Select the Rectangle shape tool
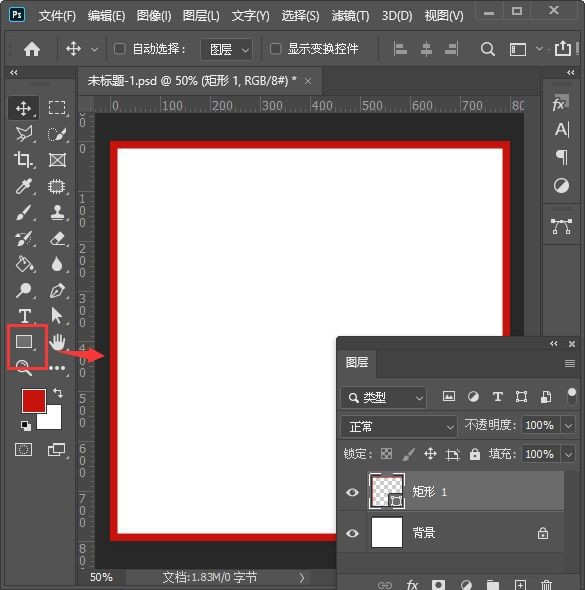The image size is (585, 590). (x=24, y=342)
